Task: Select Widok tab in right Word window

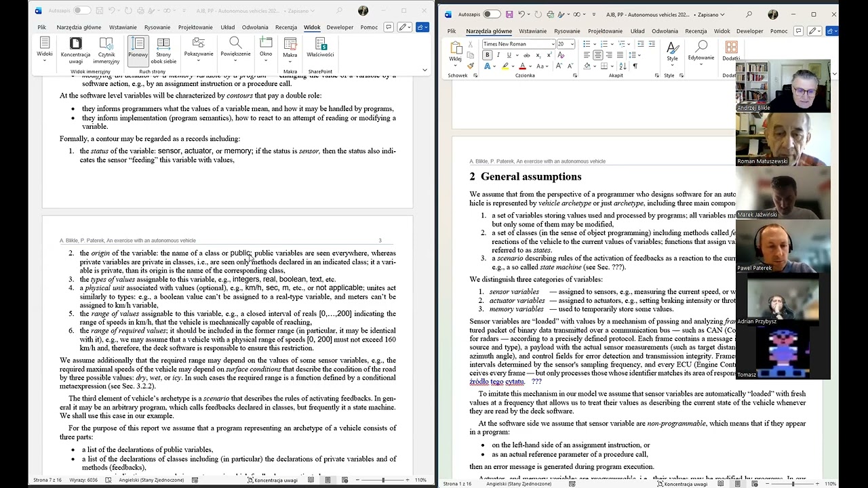Action: point(722,31)
